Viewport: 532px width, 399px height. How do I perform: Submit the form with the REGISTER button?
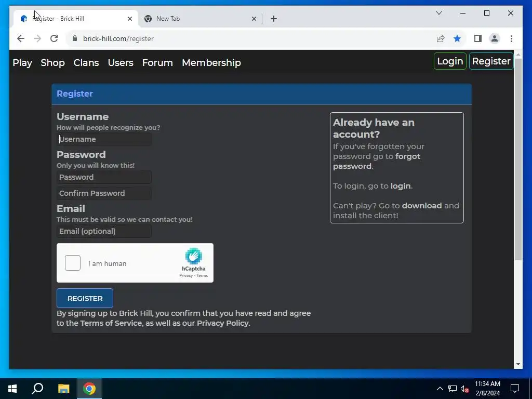pyautogui.click(x=85, y=298)
